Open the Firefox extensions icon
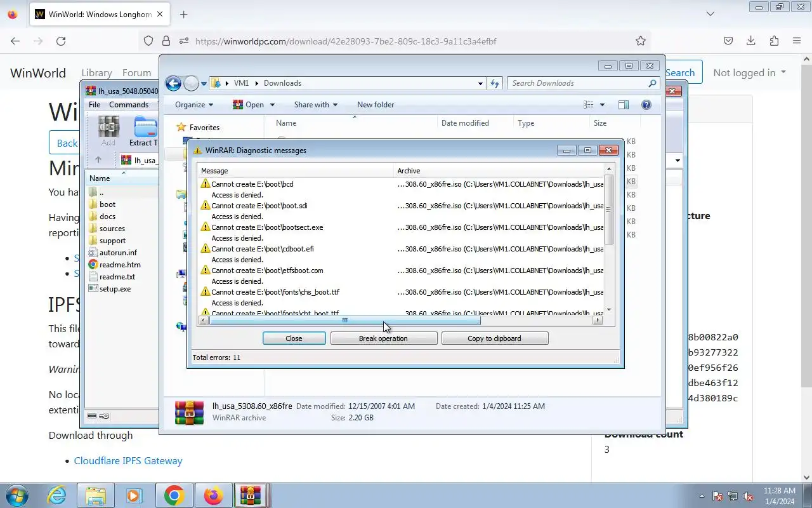The height and width of the screenshot is (508, 812). click(x=774, y=41)
